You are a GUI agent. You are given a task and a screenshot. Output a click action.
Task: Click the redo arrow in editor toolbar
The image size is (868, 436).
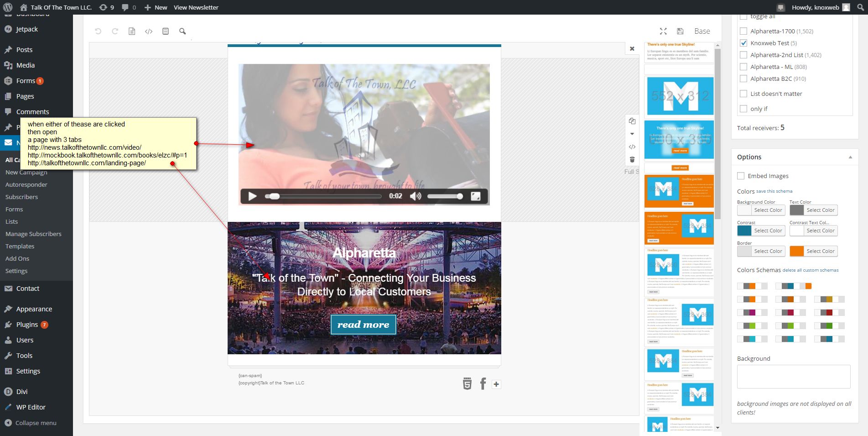pos(115,31)
